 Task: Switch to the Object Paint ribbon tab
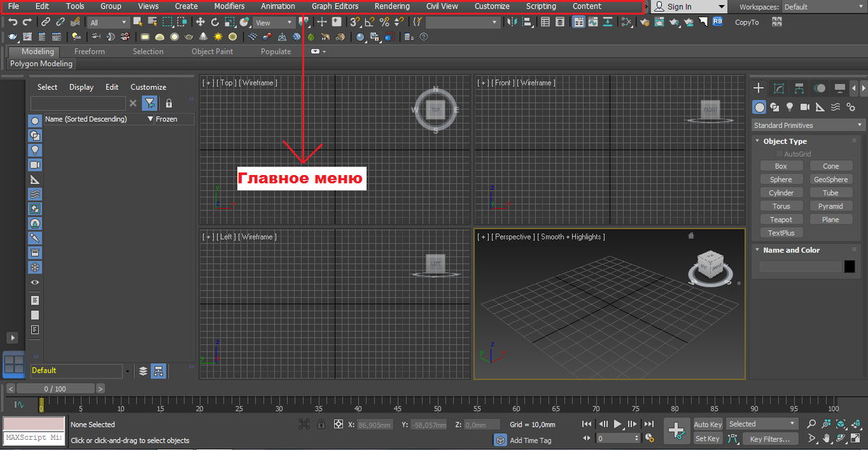(212, 51)
